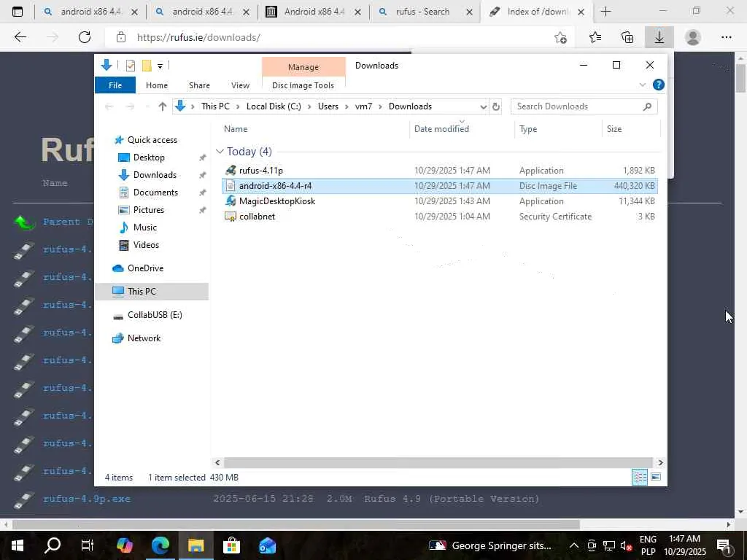Image resolution: width=747 pixels, height=560 pixels.
Task: Open the Share ribbon tab
Action: (199, 85)
